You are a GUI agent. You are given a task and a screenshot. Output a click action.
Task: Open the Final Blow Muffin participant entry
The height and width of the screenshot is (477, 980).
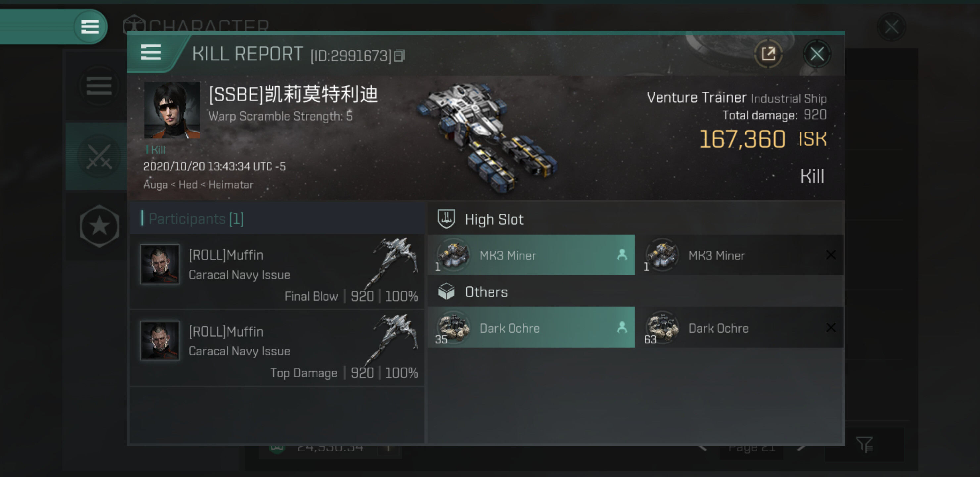click(277, 271)
